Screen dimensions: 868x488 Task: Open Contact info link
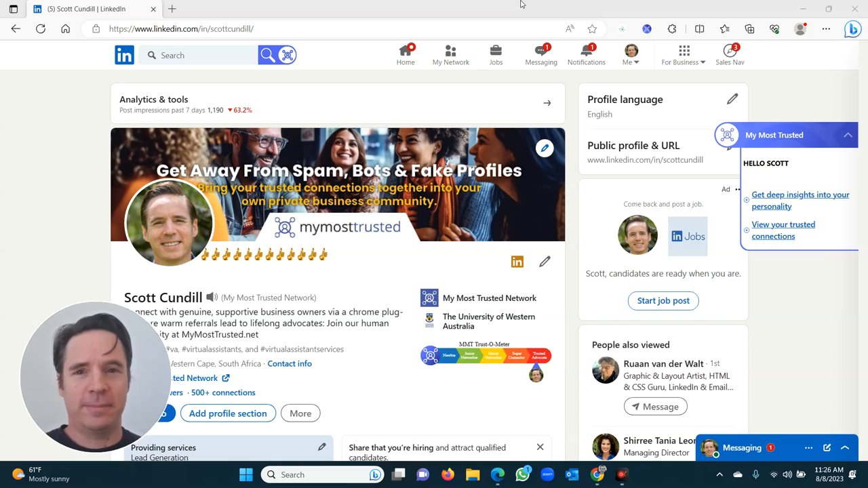[290, 363]
